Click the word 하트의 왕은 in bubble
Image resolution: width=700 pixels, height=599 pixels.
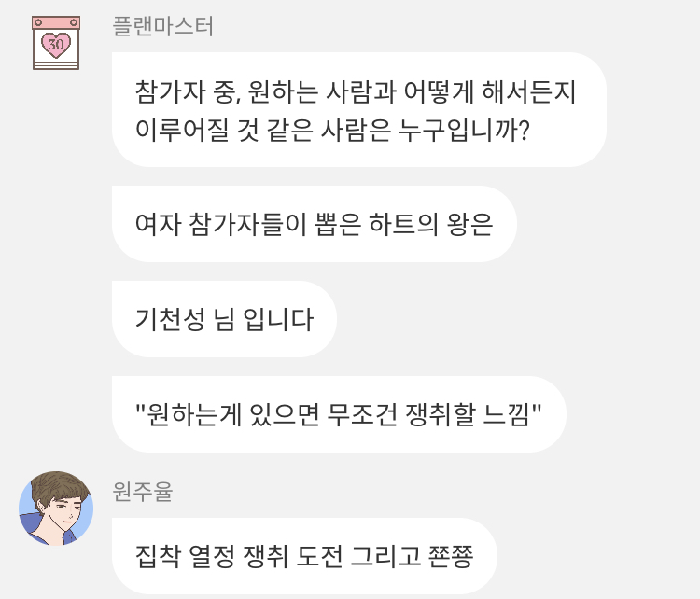pyautogui.click(x=431, y=225)
